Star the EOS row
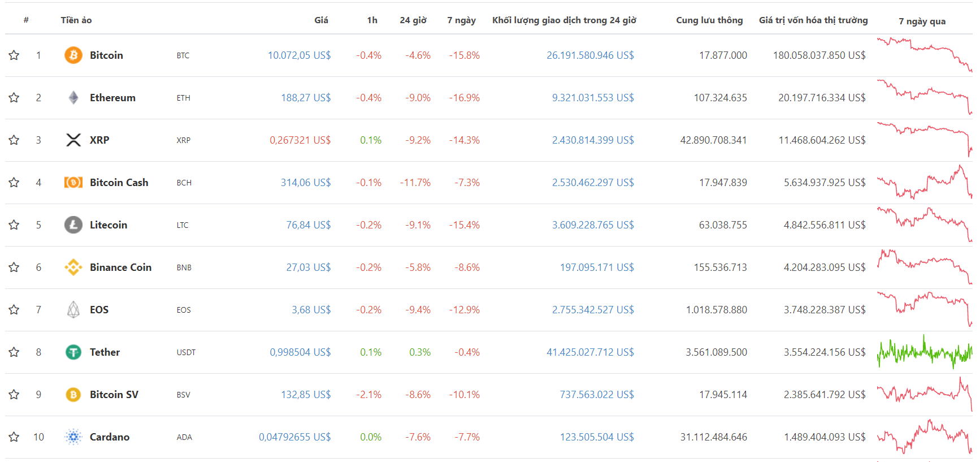The width and height of the screenshot is (980, 462). pyautogui.click(x=14, y=309)
